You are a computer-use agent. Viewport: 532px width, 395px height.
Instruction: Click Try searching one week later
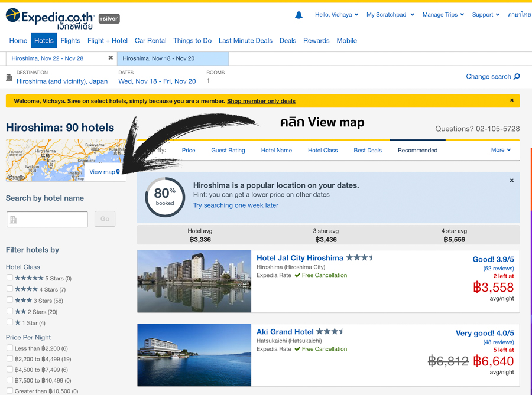(x=235, y=205)
